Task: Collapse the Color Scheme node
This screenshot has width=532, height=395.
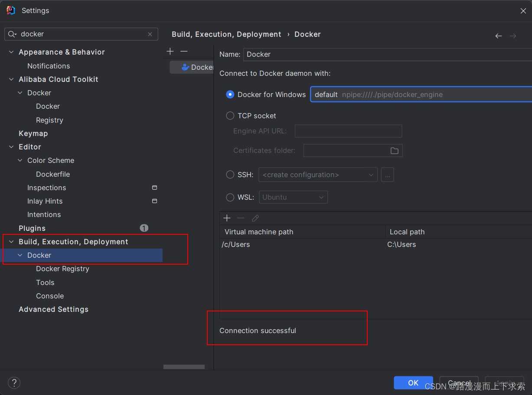Action: [x=20, y=160]
